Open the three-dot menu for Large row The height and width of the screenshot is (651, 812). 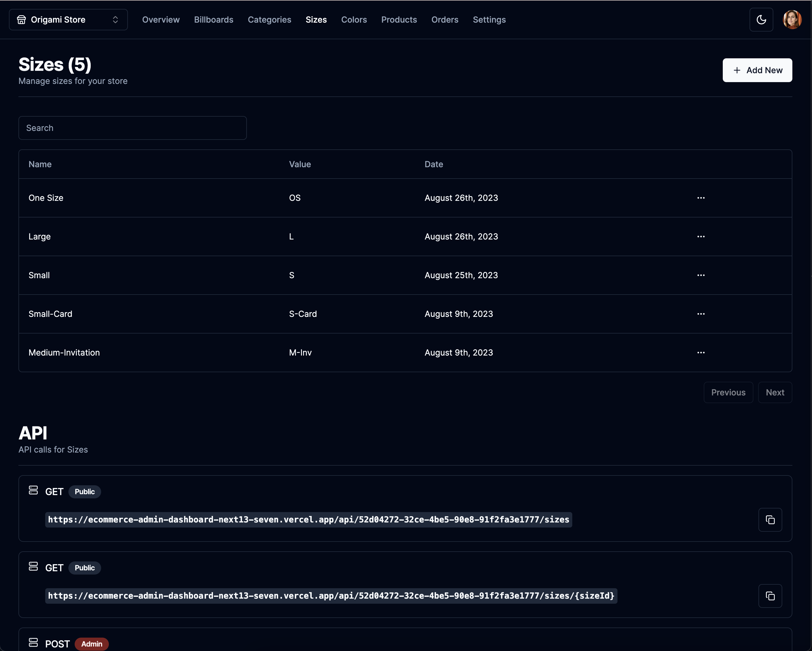coord(700,237)
